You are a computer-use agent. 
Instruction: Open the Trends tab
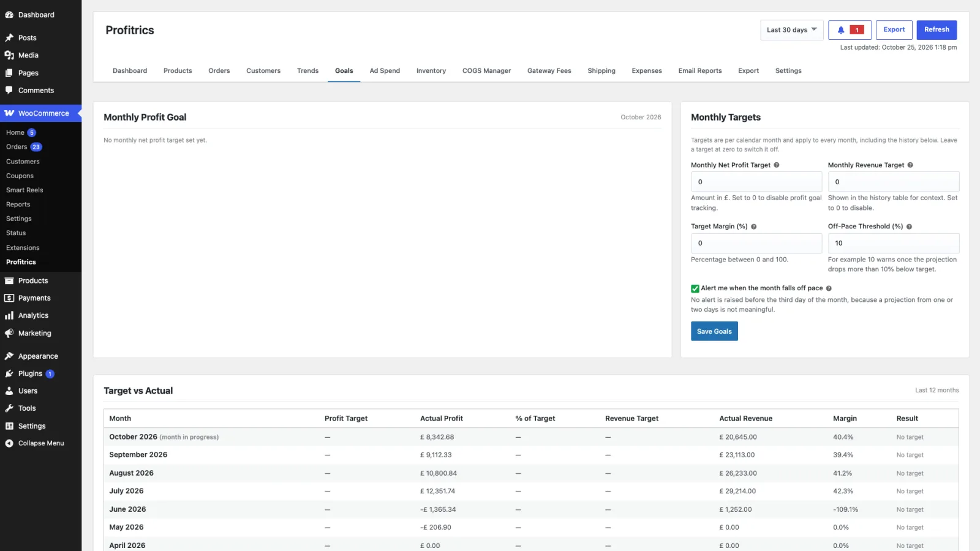coord(307,71)
